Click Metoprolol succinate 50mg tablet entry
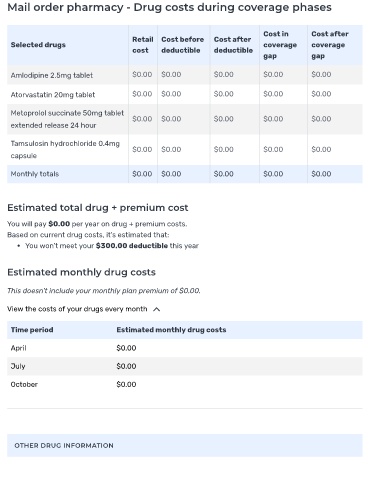Image resolution: width=370 pixels, height=480 pixels. tap(67, 119)
